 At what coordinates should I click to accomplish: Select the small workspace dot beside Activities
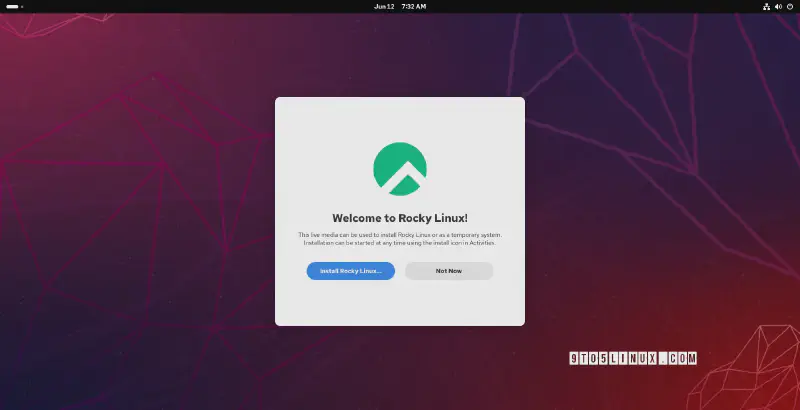[22, 6]
